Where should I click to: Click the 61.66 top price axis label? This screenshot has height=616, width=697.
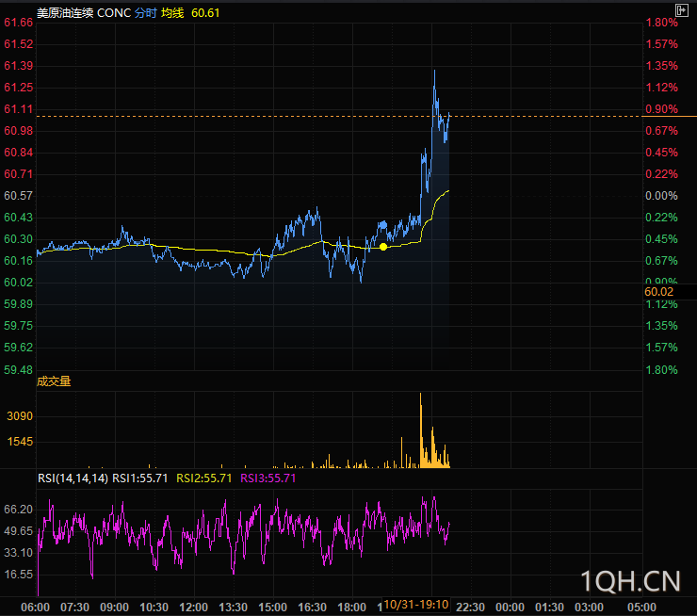[x=19, y=23]
